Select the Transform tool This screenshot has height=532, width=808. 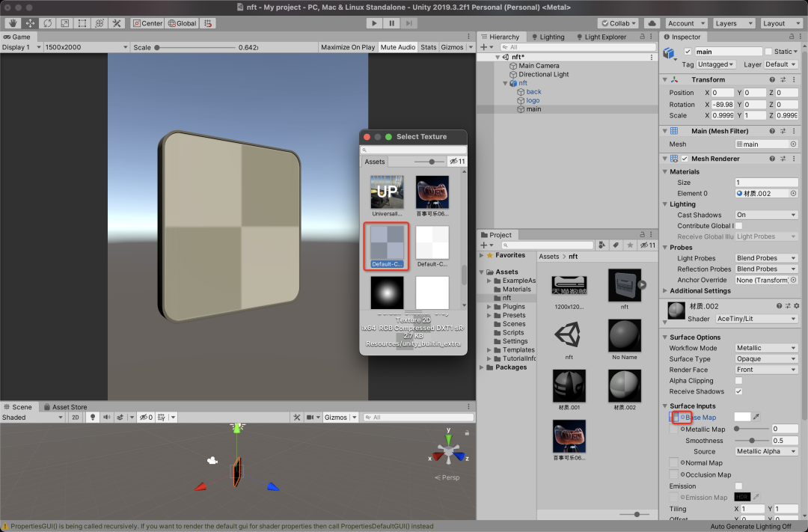click(x=100, y=23)
